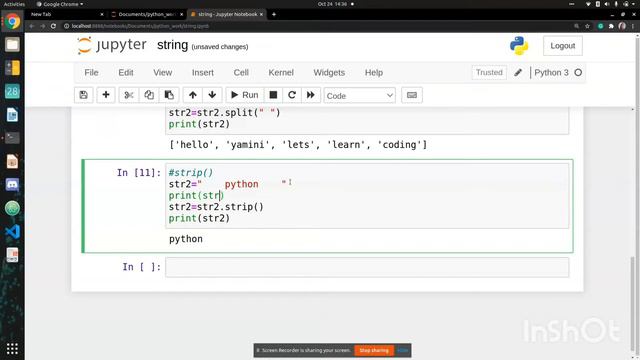The height and width of the screenshot is (360, 640).
Task: Click the list output with 'hello'
Action: click(x=298, y=144)
